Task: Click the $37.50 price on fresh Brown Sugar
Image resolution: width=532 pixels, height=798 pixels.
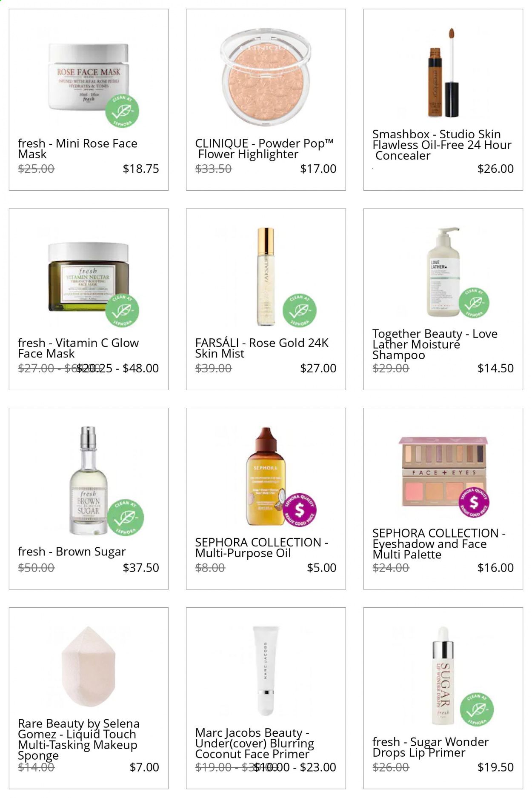Action: (141, 568)
